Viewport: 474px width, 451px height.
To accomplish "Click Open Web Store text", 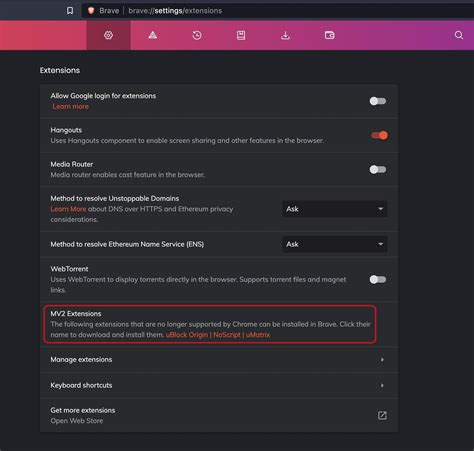I will pos(77,421).
